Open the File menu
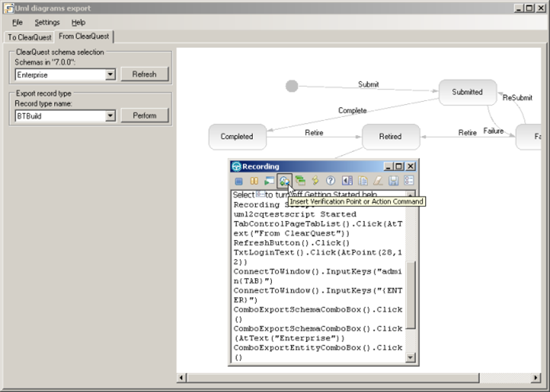Viewport: 550px width, 392px height. click(17, 22)
